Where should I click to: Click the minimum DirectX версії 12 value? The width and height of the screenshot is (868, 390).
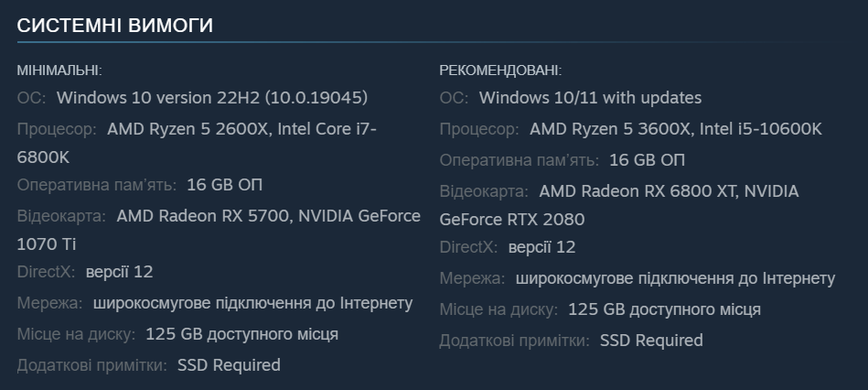pos(119,272)
